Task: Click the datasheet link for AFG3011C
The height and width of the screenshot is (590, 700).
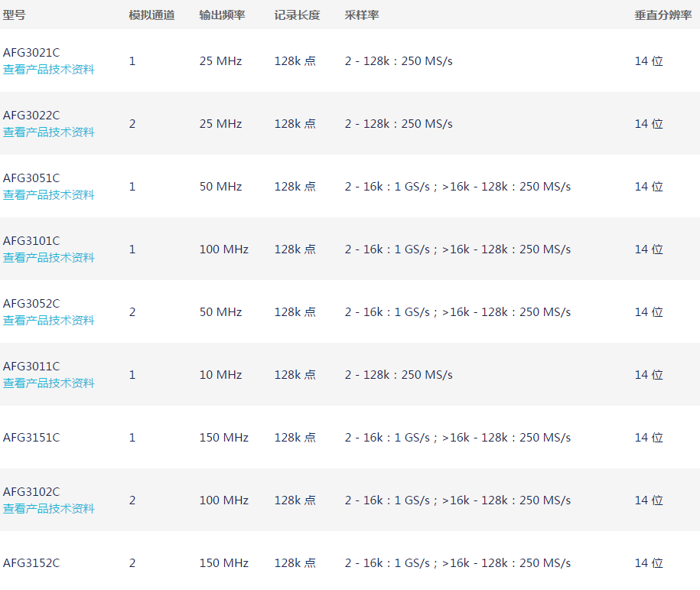Action: [x=49, y=383]
